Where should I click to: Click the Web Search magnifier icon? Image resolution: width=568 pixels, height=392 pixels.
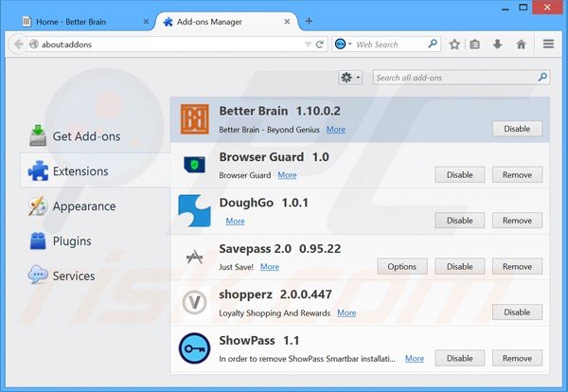pyautogui.click(x=433, y=45)
